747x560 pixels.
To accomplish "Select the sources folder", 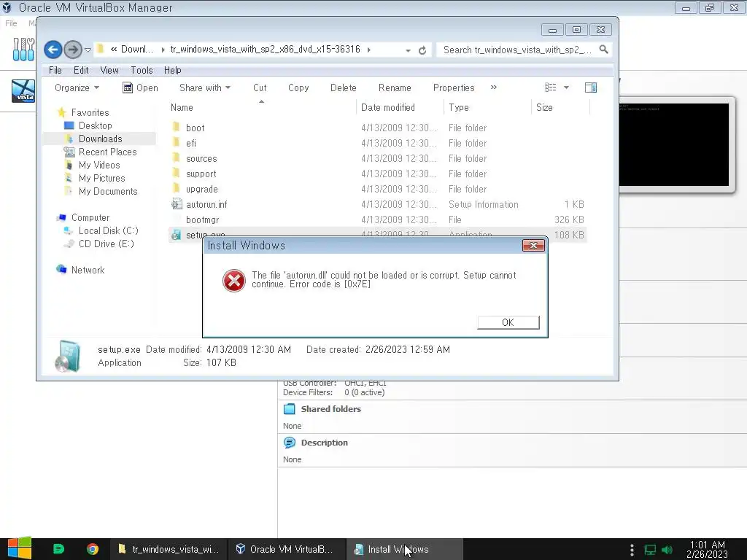I will 201,158.
